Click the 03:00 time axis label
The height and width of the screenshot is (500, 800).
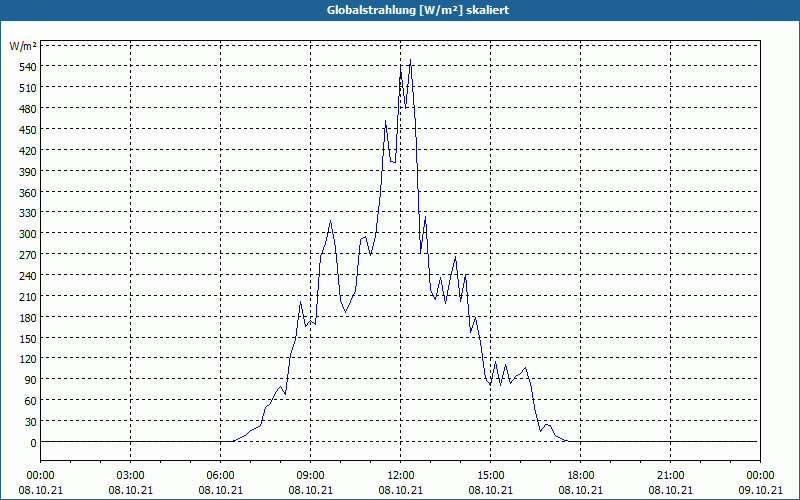[131, 476]
